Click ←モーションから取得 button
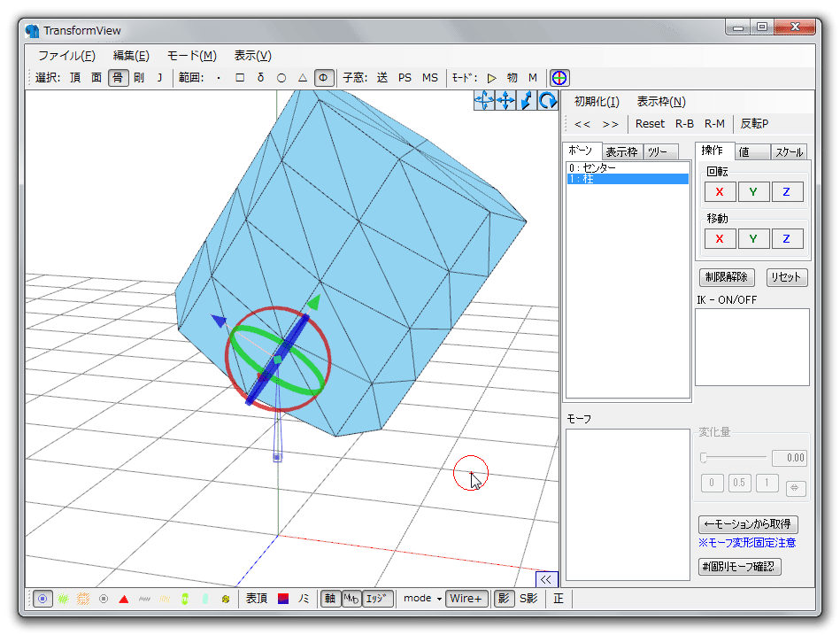840x635 pixels. click(748, 524)
